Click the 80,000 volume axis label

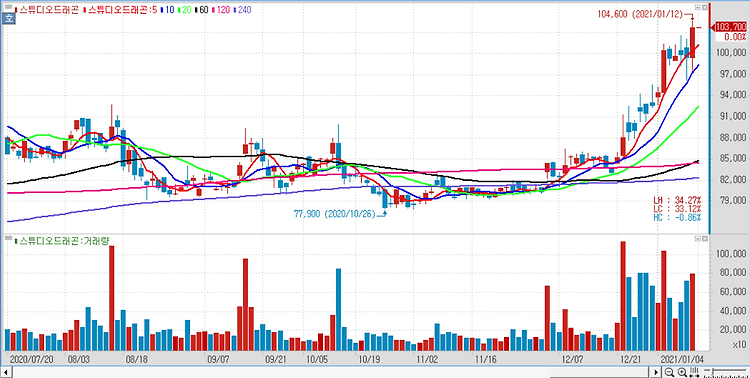point(734,273)
